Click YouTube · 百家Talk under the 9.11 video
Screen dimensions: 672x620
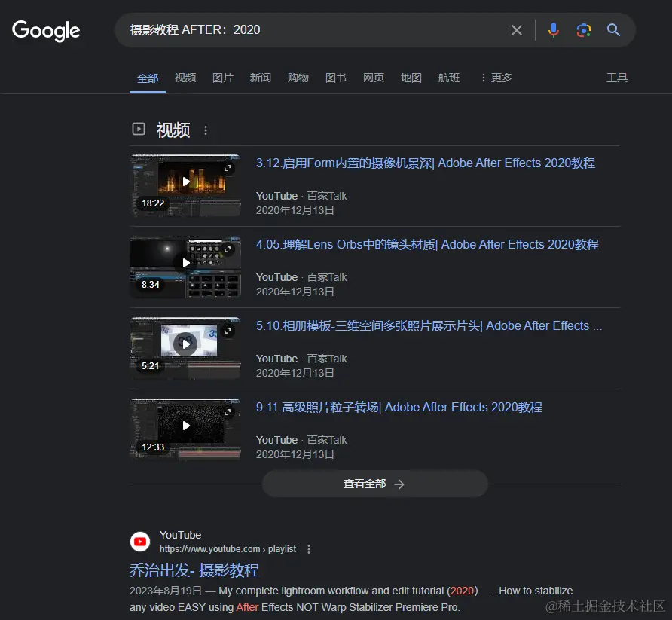[x=301, y=440]
